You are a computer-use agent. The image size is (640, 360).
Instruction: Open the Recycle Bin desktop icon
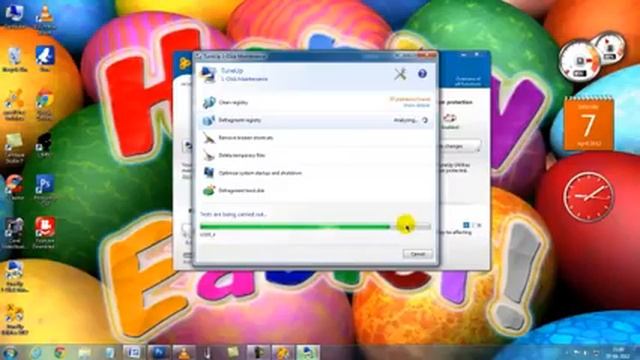click(x=15, y=59)
